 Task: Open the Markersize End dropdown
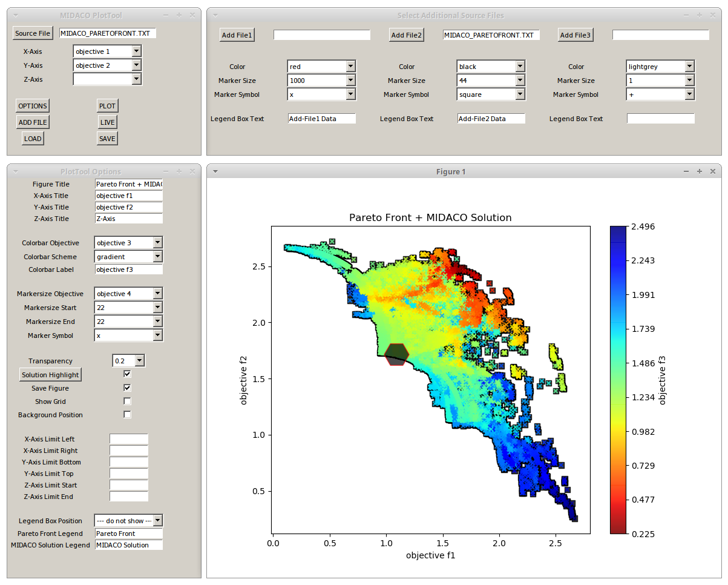point(128,322)
